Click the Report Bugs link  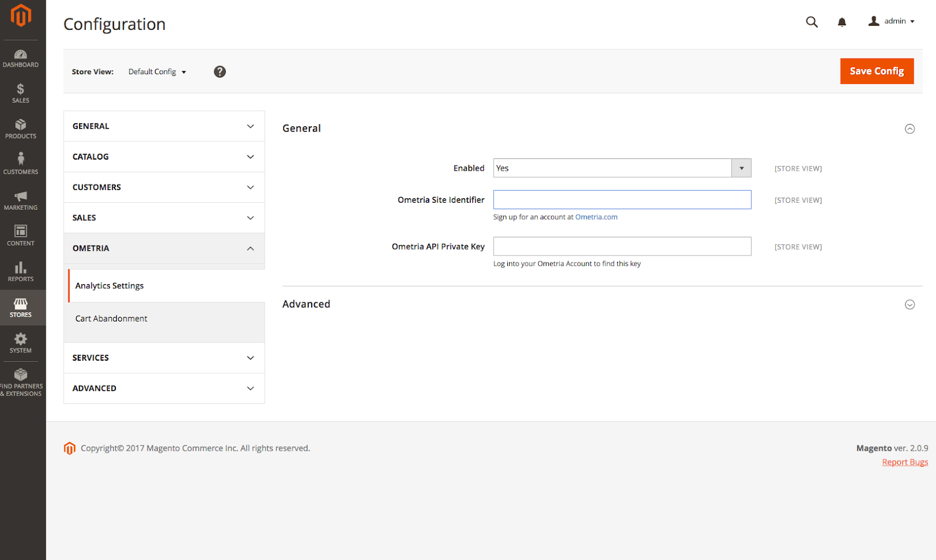905,462
